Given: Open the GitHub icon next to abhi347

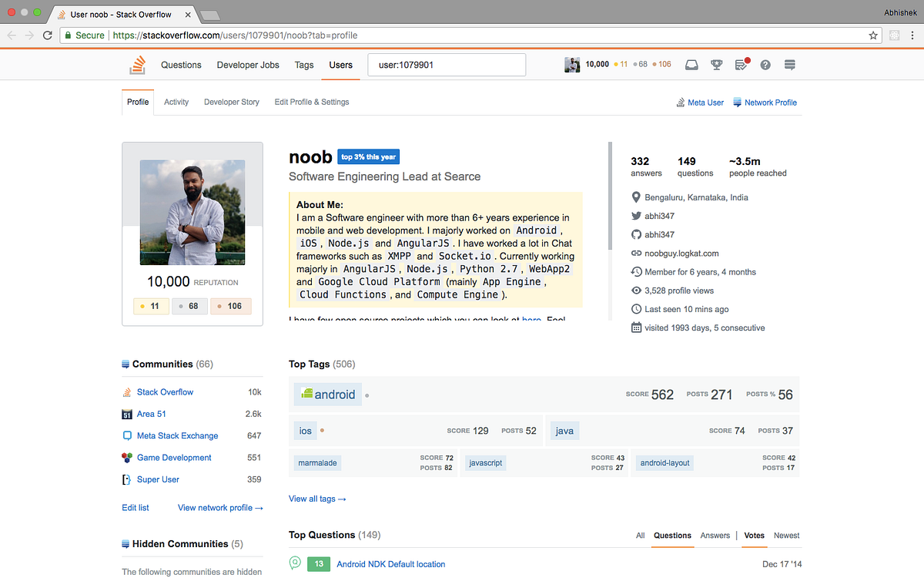Looking at the screenshot, I should [x=634, y=234].
